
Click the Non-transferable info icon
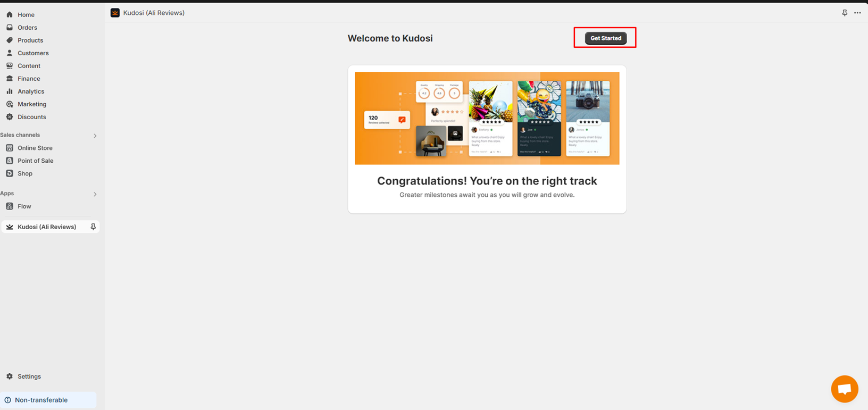8,400
